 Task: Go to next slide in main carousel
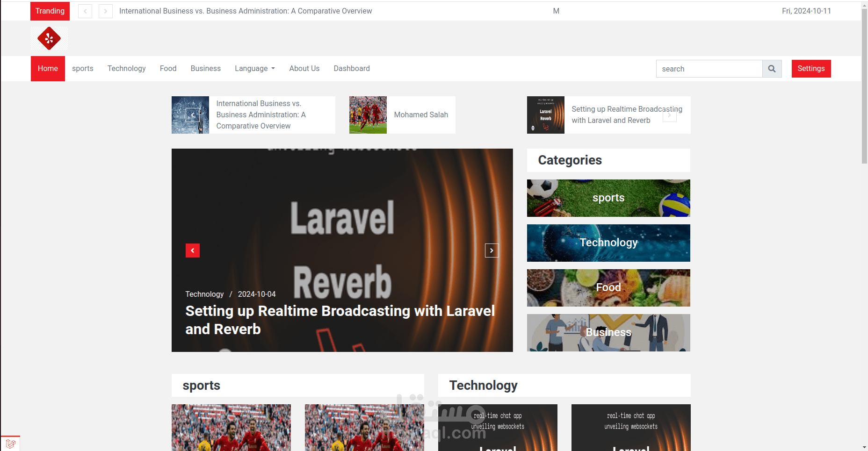(x=492, y=251)
